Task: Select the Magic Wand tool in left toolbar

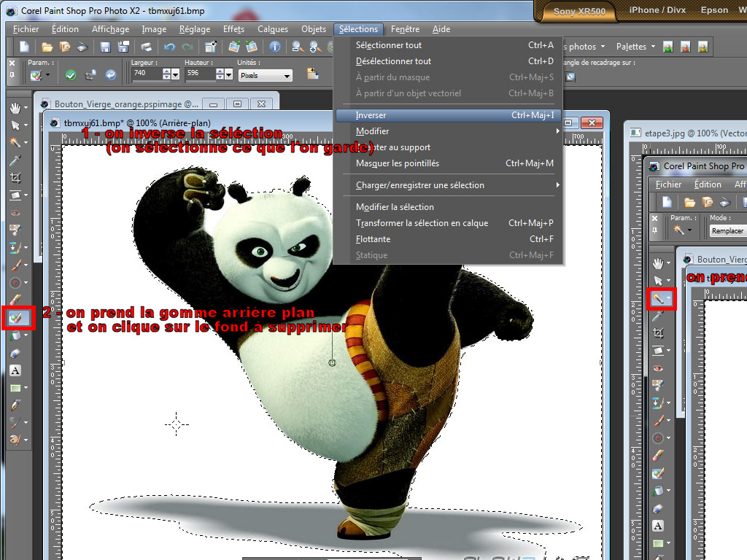Action: pyautogui.click(x=15, y=142)
